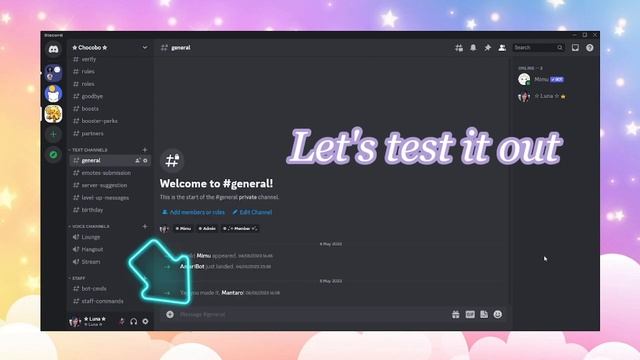Click the search magnifier icon
This screenshot has width=640, height=360.
560,48
